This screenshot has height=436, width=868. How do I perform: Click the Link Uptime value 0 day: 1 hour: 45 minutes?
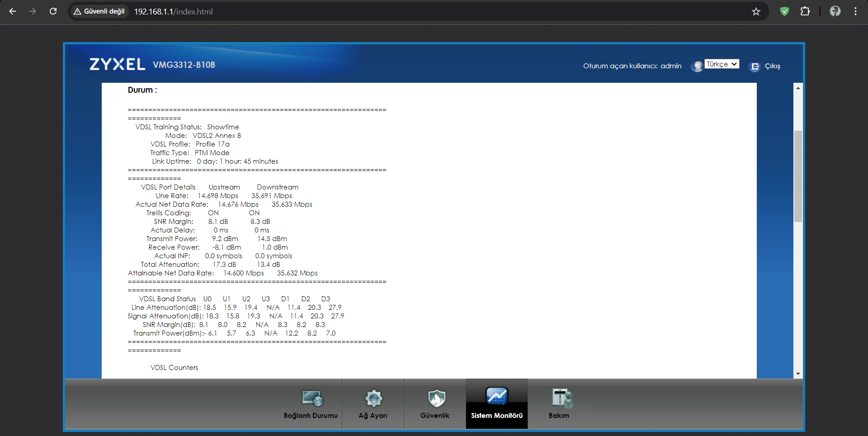[237, 161]
